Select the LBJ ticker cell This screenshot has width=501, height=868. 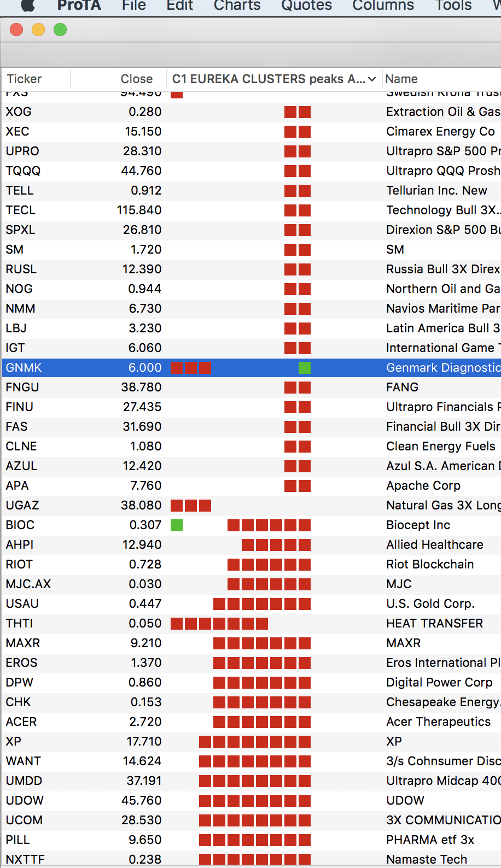pyautogui.click(x=16, y=328)
